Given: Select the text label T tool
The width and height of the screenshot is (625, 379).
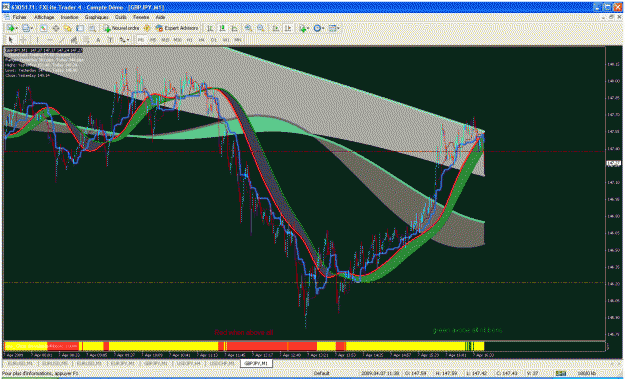Looking at the screenshot, I should [x=110, y=39].
